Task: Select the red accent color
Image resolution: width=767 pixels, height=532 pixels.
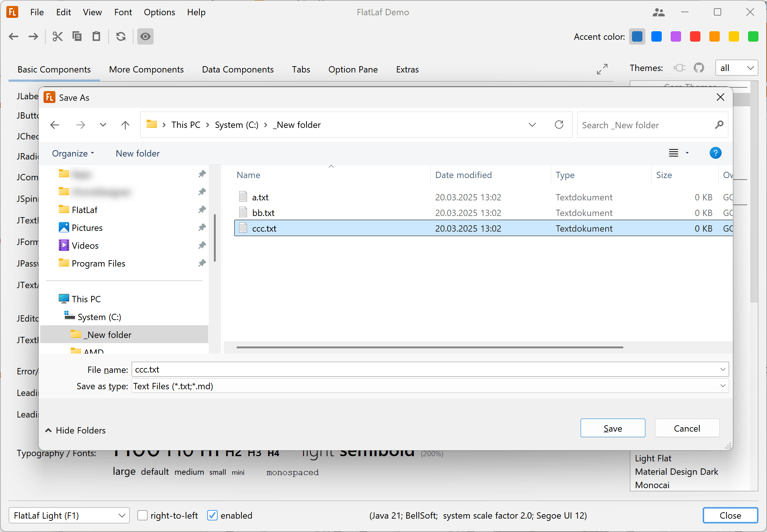Action: coord(695,36)
